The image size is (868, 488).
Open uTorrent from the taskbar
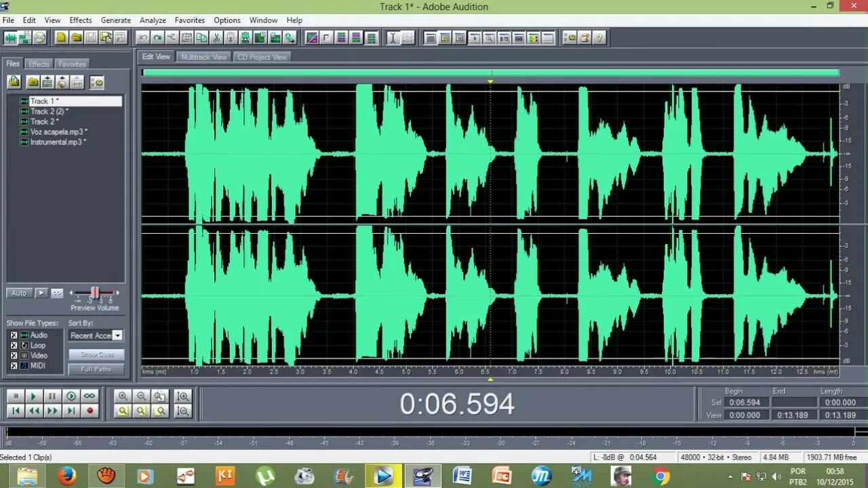pos(264,476)
